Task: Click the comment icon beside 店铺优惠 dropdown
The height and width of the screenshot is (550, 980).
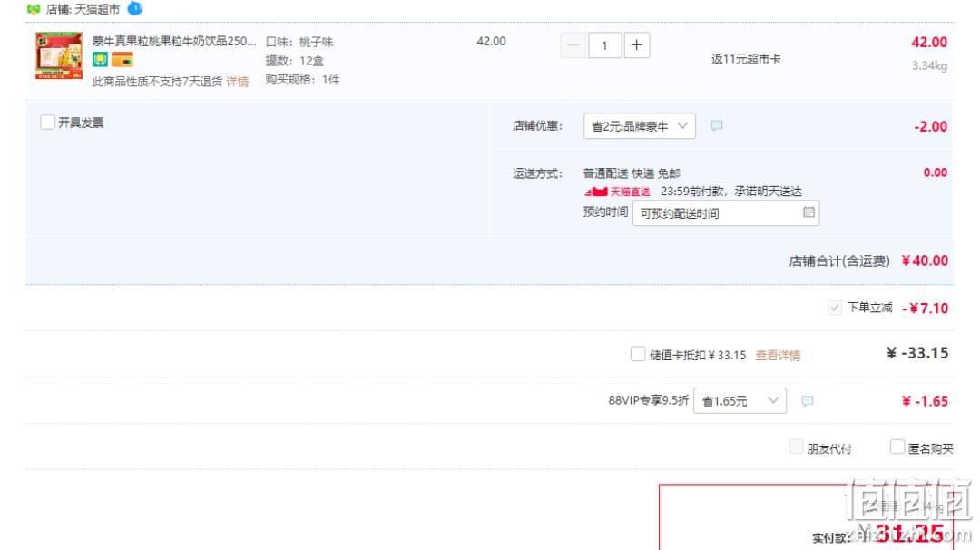Action: coord(716,125)
